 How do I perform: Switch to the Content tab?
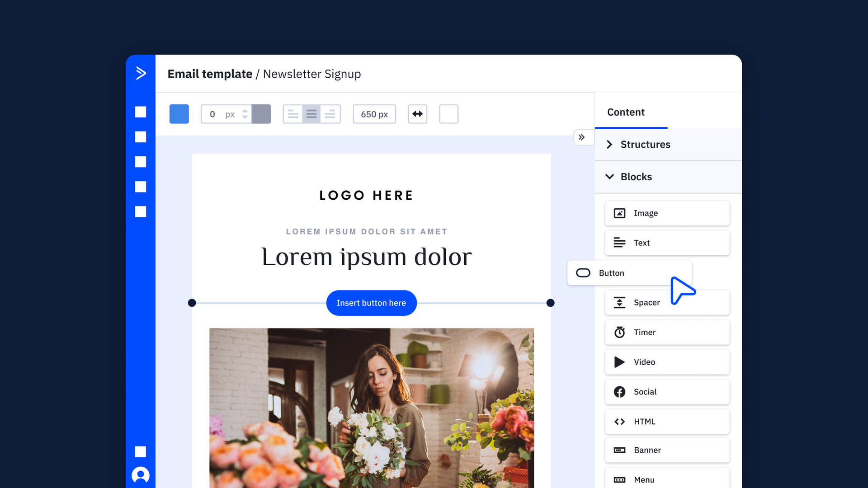tap(626, 112)
